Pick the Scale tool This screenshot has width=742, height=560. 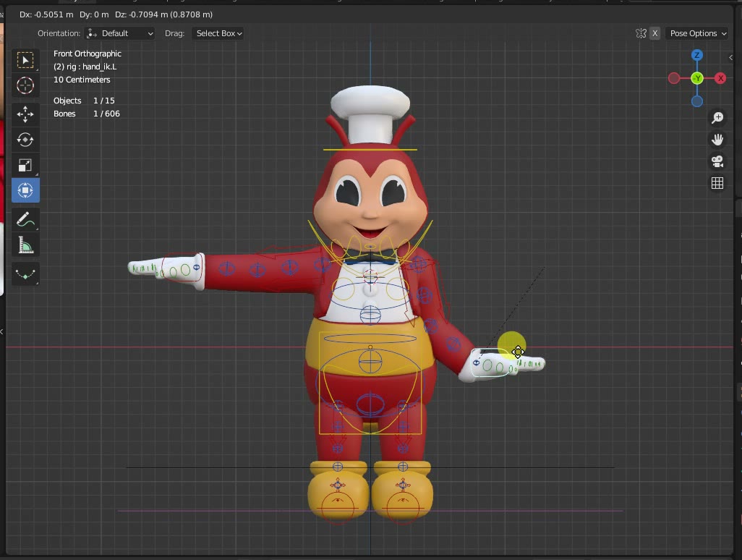[25, 165]
